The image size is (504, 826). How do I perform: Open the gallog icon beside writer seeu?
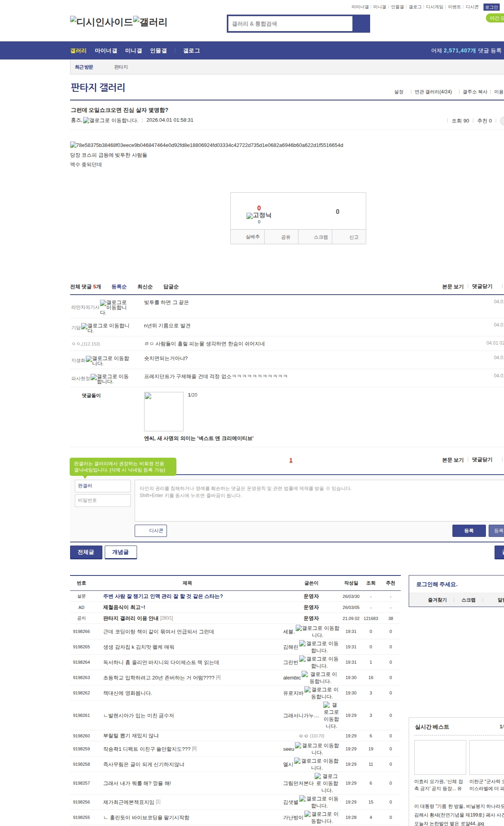298,745
